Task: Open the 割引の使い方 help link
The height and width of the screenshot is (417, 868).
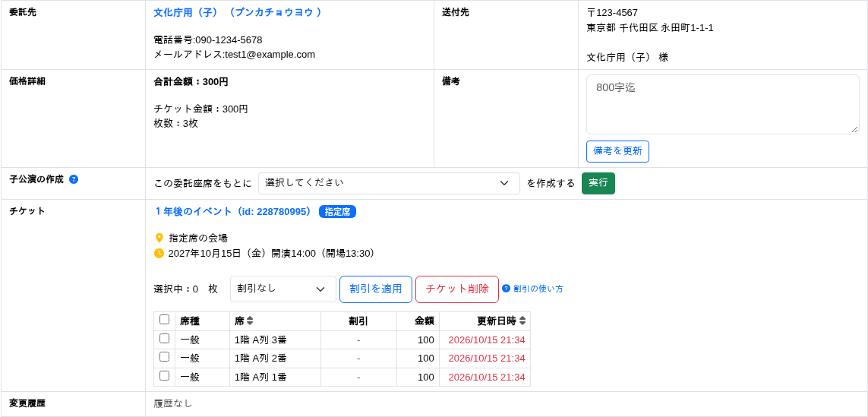Action: (x=538, y=289)
